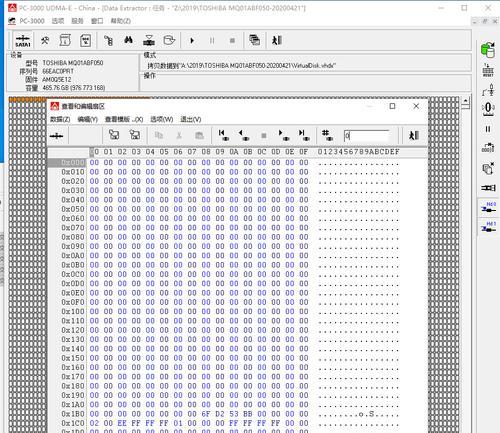Image resolution: width=500 pixels, height=433 pixels.
Task: Click the green database icon in right sidebar
Action: [x=488, y=50]
